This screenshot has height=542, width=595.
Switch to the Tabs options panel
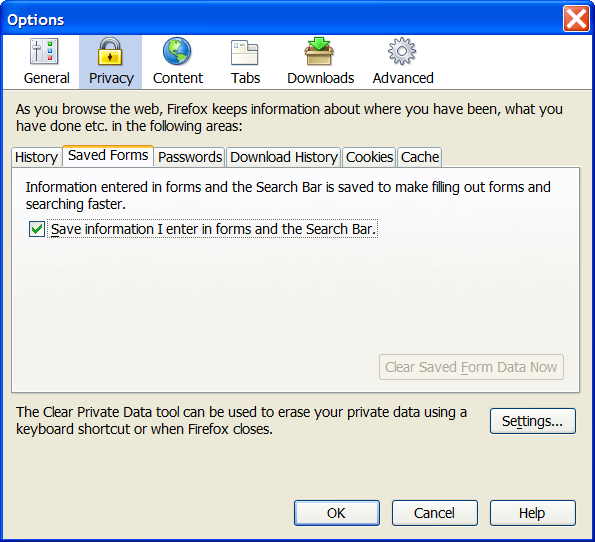click(x=245, y=62)
